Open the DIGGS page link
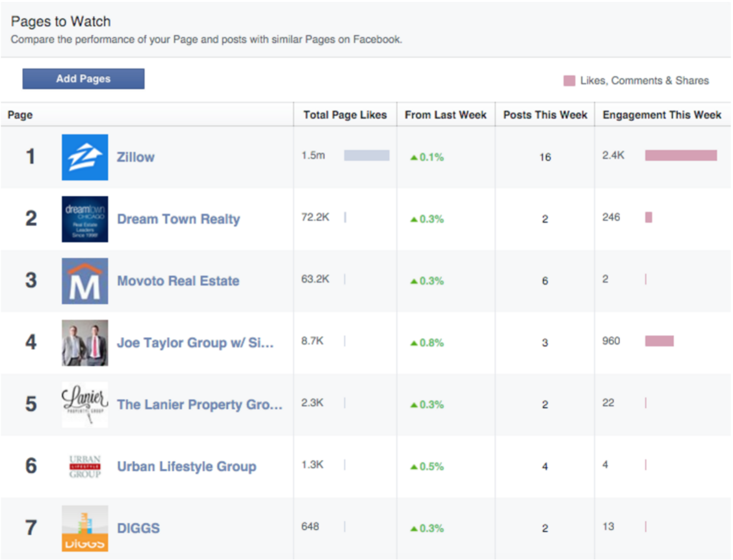This screenshot has width=733, height=560. (x=138, y=528)
